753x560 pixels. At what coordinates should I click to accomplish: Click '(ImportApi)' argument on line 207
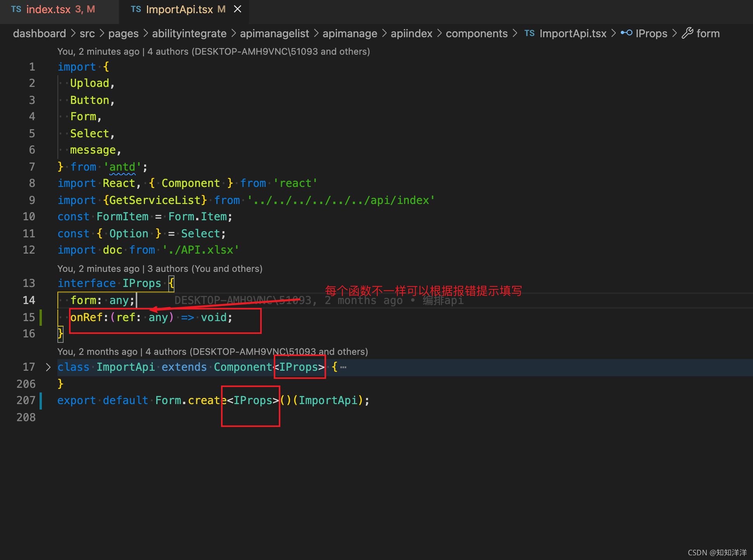point(328,401)
